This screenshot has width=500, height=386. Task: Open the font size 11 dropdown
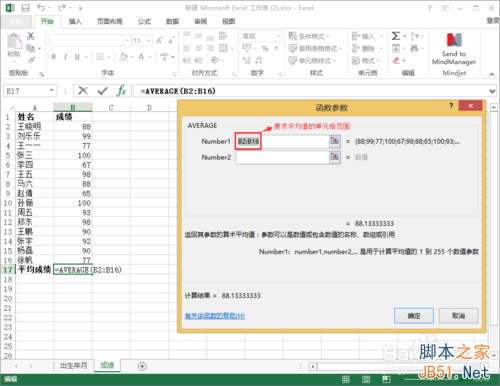(x=149, y=41)
